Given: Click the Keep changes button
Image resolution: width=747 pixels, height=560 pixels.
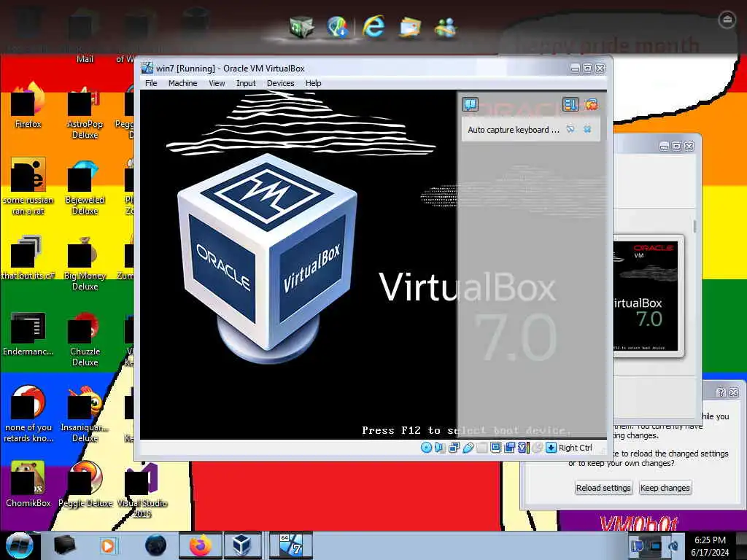Looking at the screenshot, I should (x=665, y=488).
